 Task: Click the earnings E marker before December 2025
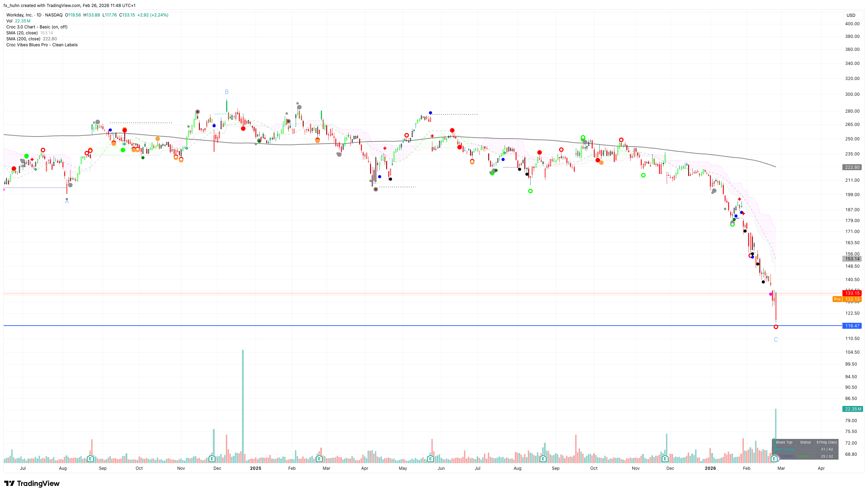pyautogui.click(x=665, y=459)
